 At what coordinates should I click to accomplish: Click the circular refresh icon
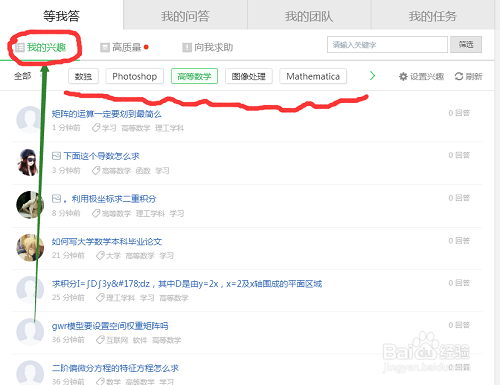pyautogui.click(x=459, y=77)
